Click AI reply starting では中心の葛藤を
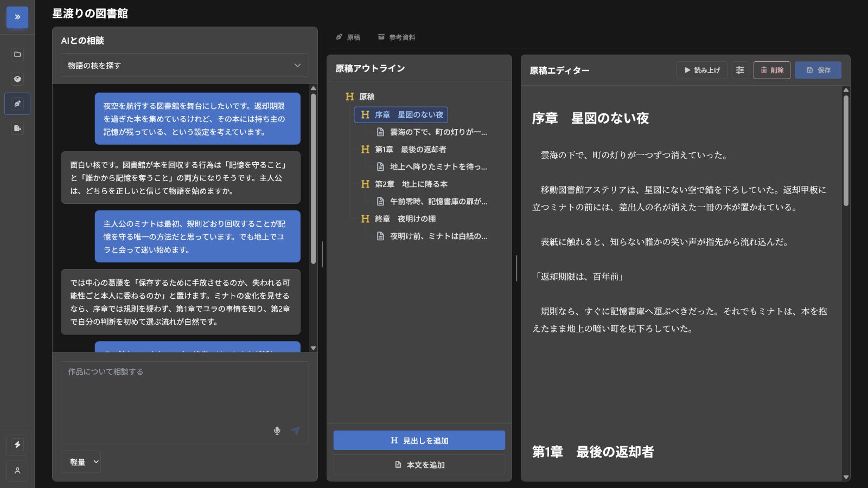 coord(181,302)
